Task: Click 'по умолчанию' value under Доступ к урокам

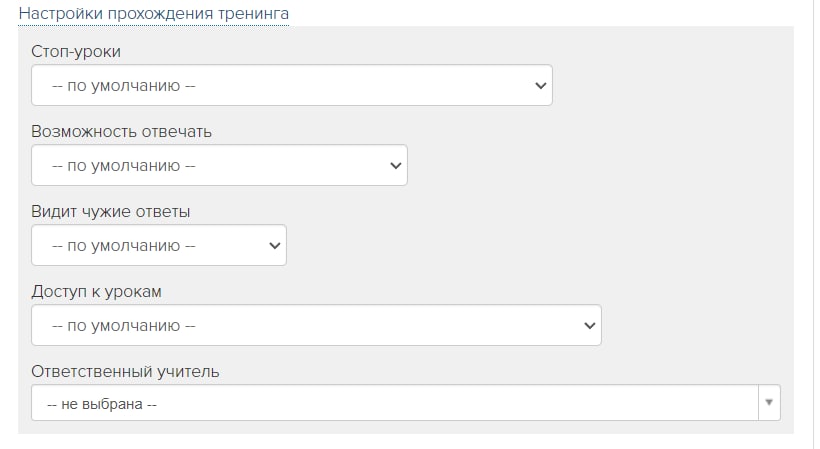Action: point(123,326)
